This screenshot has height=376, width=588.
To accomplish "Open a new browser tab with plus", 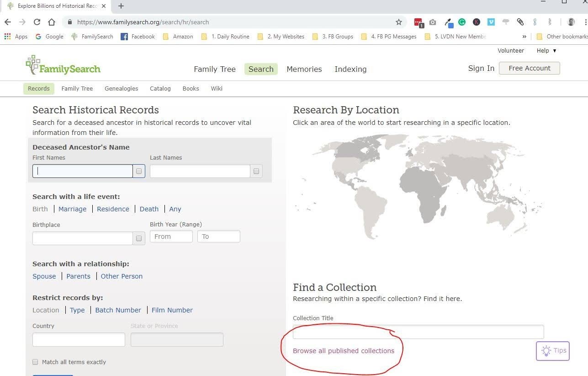I will [121, 6].
